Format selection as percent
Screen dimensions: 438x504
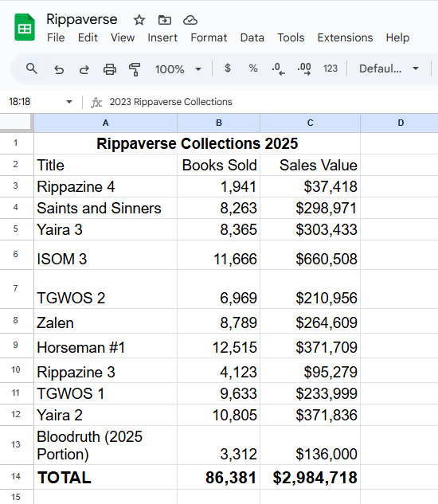(253, 68)
